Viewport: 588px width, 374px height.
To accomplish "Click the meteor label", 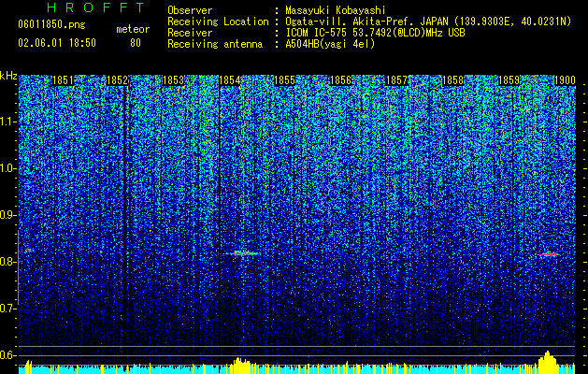I will coord(133,29).
